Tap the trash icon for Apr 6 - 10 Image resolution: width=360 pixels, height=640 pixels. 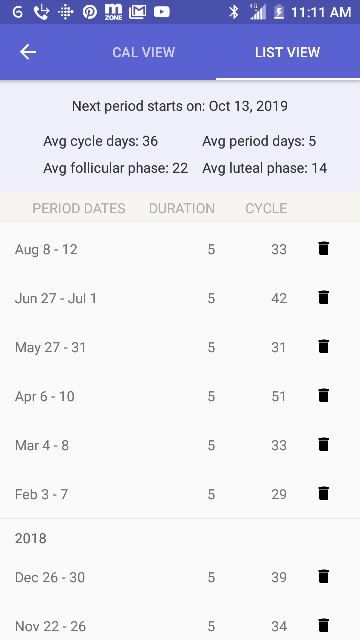pos(323,396)
